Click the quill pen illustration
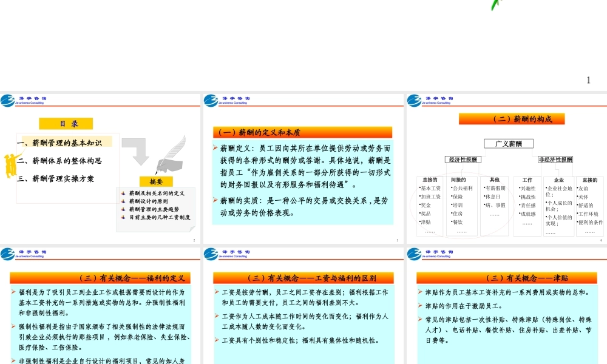 [172, 155]
